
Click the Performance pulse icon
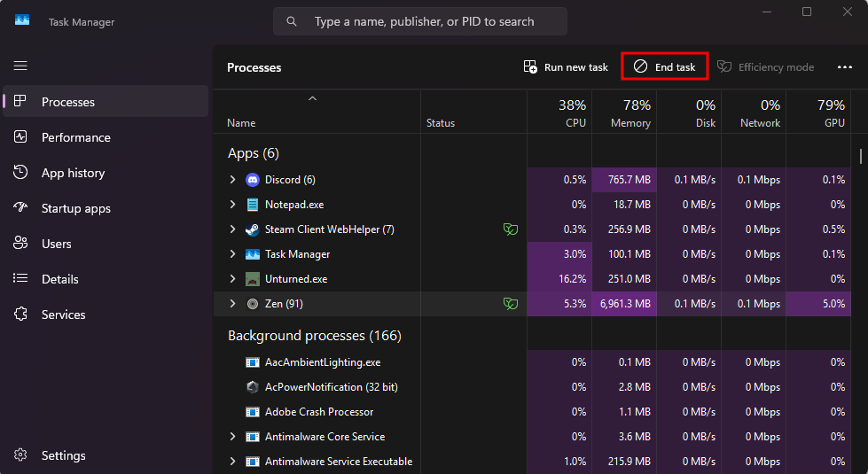coord(20,136)
